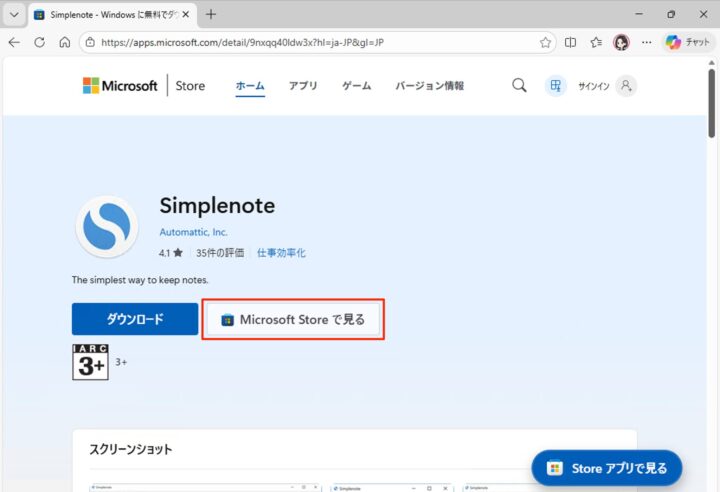Select the ホーム navigation tab

[250, 86]
